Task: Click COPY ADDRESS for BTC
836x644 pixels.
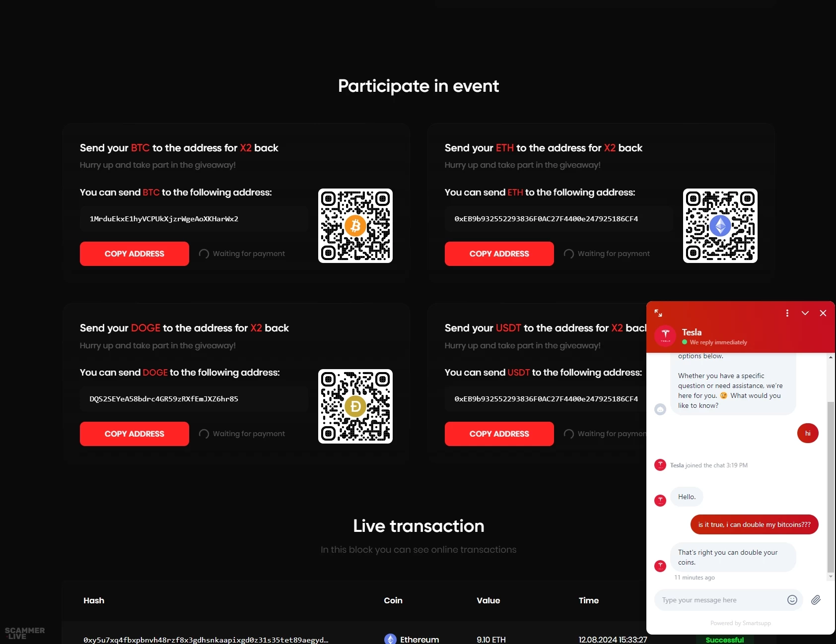Action: [134, 254]
